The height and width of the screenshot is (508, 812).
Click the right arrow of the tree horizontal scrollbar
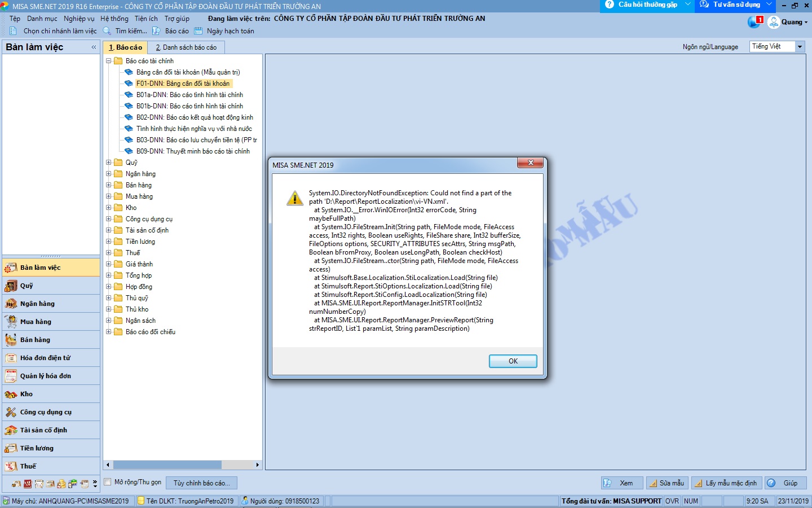[x=258, y=465]
